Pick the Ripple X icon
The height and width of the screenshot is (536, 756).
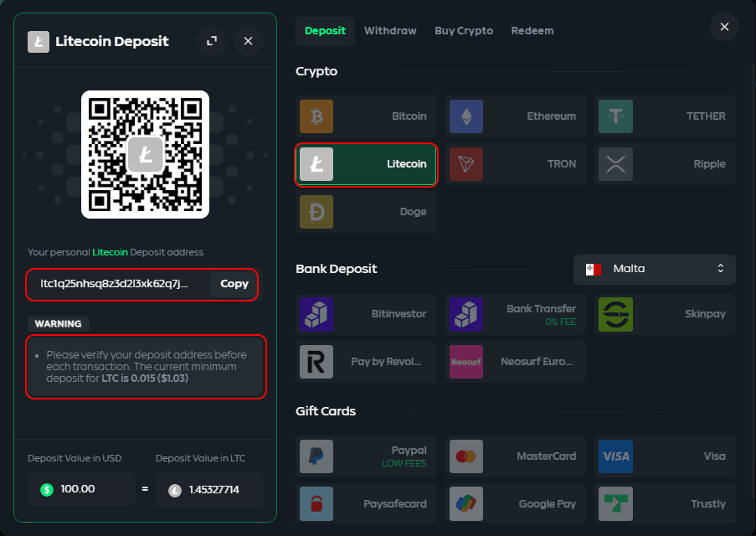[x=615, y=164]
